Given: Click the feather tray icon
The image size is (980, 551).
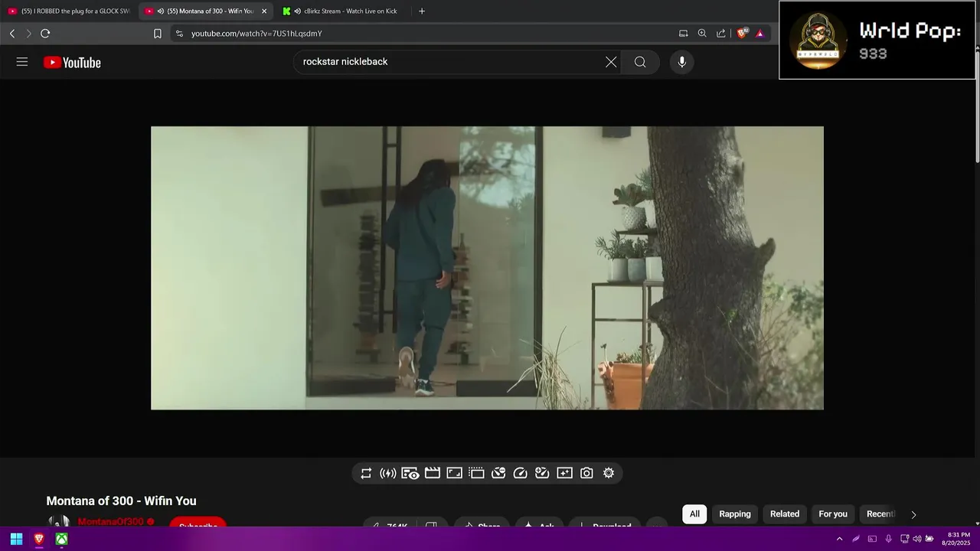Looking at the screenshot, I should pos(856,539).
